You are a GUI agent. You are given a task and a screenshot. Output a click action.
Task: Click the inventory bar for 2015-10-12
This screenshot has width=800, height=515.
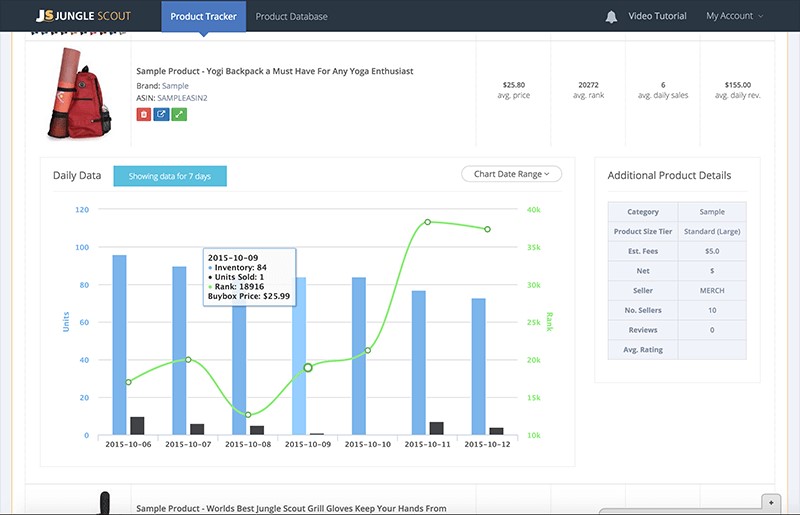coord(479,365)
